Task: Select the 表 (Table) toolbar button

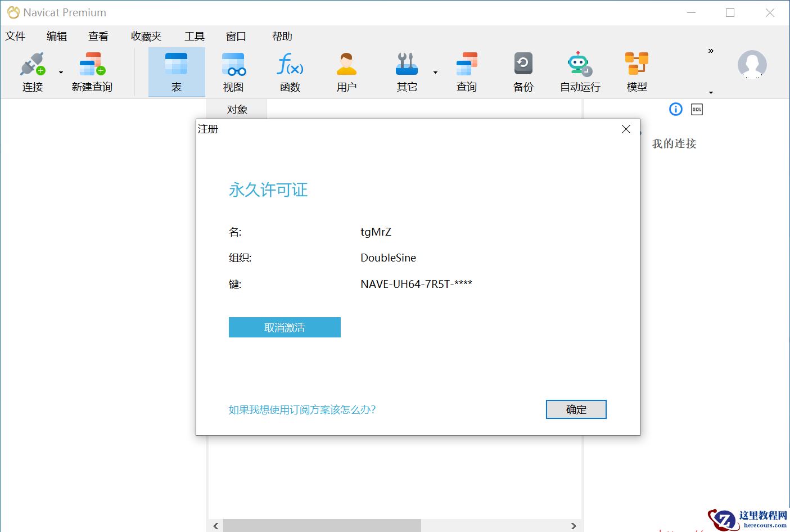Action: pyautogui.click(x=177, y=72)
